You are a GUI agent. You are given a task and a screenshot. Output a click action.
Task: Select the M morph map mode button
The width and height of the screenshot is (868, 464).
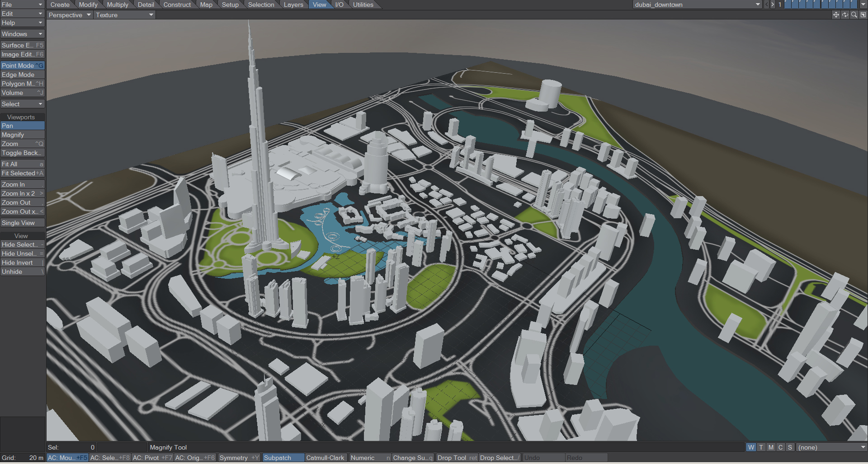point(771,447)
